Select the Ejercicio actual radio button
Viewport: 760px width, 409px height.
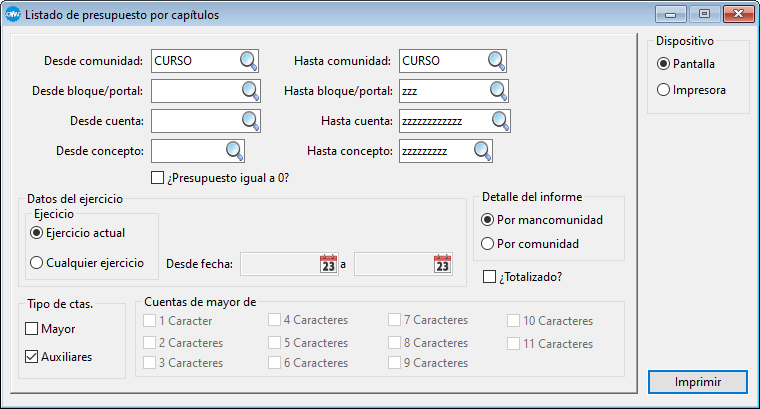click(37, 233)
